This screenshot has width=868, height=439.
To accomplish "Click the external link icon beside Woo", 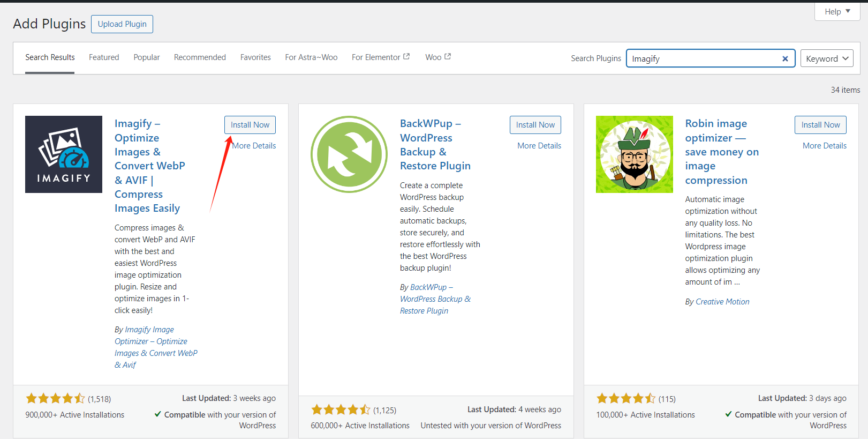I will [448, 56].
